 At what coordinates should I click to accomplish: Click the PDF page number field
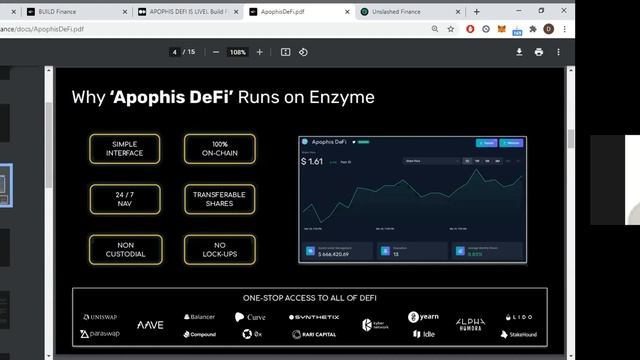coord(174,52)
